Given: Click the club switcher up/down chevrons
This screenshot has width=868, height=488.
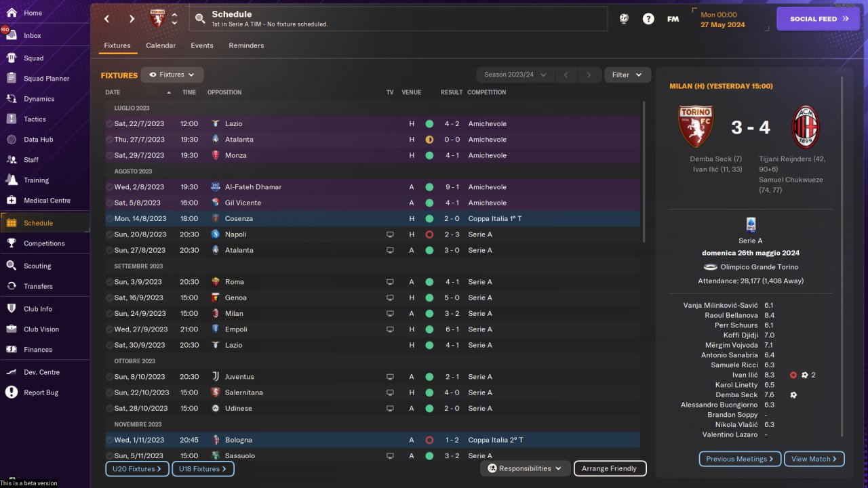Looking at the screenshot, I should coord(174,19).
